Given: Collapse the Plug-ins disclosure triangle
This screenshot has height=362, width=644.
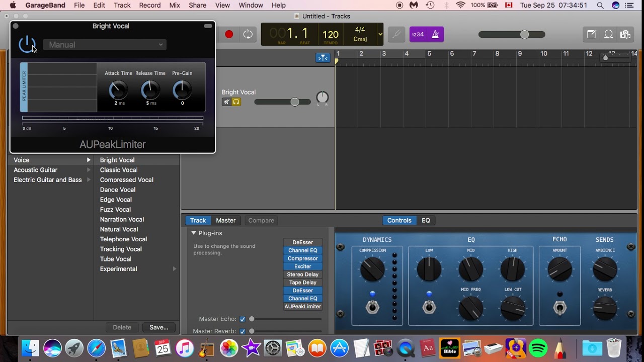Looking at the screenshot, I should 194,233.
